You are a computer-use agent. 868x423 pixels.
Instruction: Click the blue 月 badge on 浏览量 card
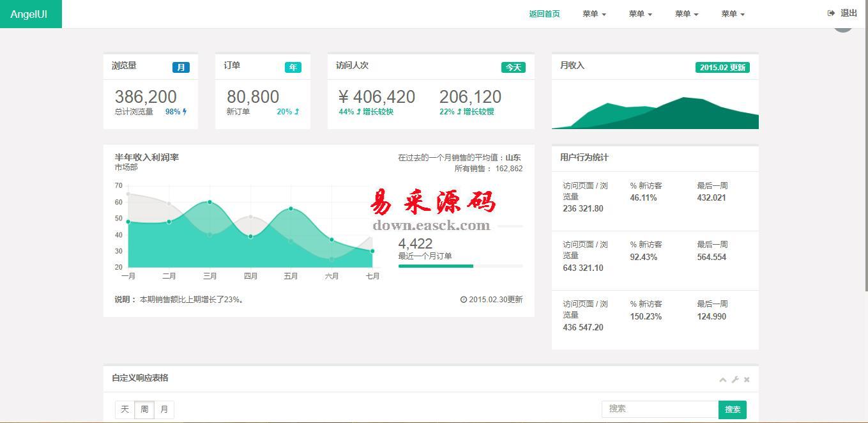pos(182,66)
